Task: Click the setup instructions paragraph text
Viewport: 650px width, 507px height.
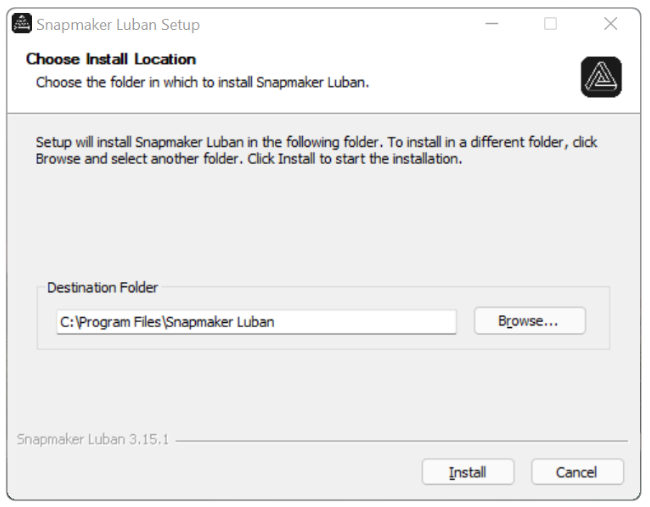Action: pyautogui.click(x=316, y=150)
